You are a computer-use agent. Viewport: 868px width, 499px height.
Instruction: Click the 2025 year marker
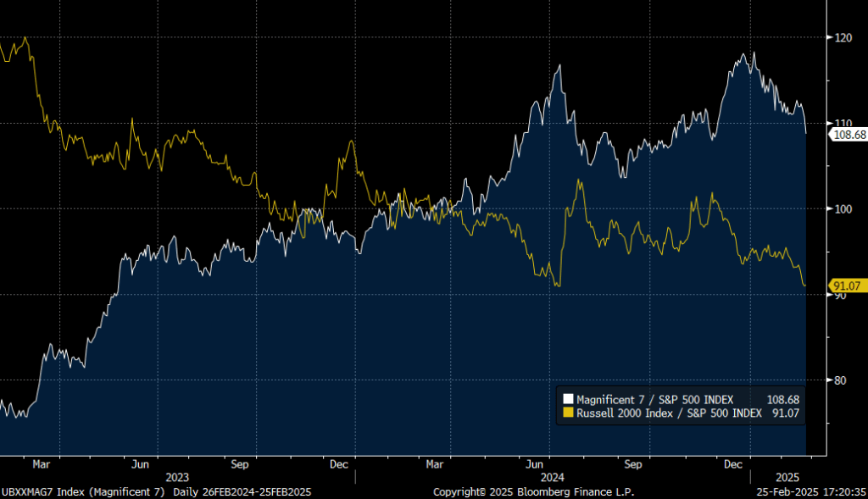pyautogui.click(x=788, y=477)
